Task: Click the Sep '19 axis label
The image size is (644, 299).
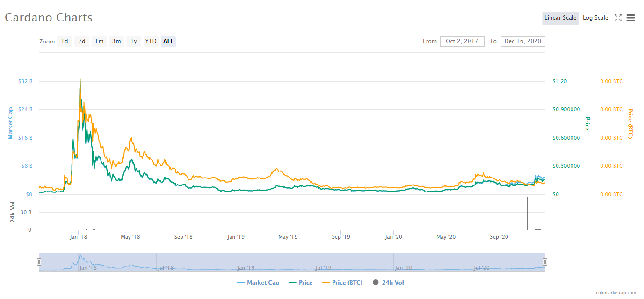Action: pos(341,237)
